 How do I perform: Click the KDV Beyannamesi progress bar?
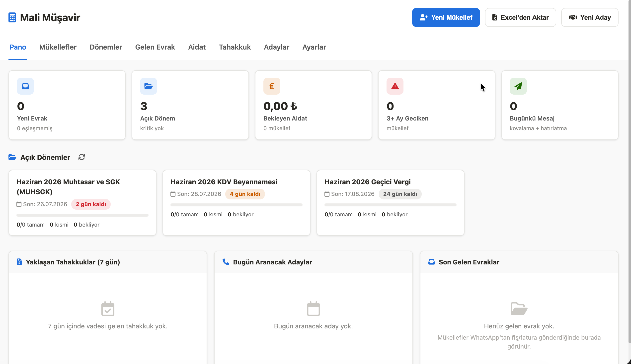(x=237, y=205)
